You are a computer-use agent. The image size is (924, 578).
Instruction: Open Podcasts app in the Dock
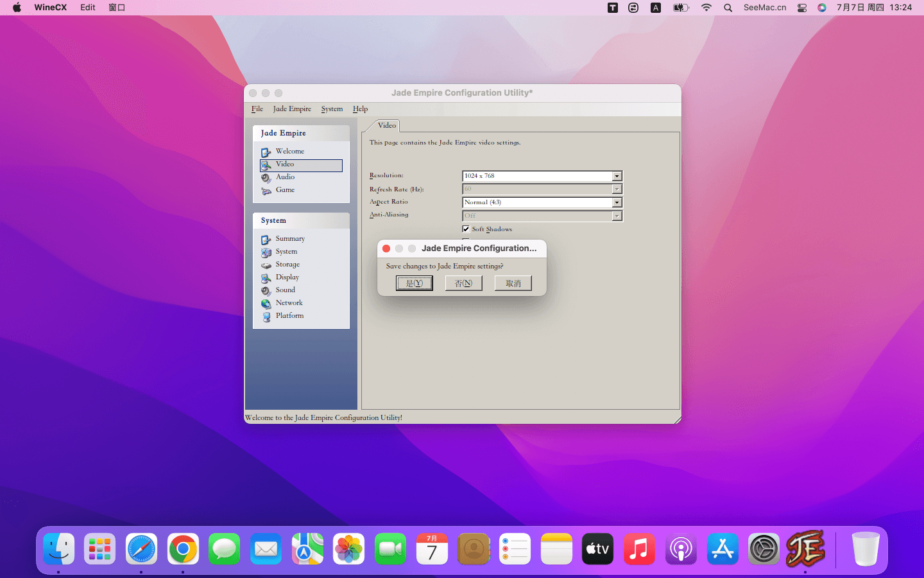pos(681,549)
